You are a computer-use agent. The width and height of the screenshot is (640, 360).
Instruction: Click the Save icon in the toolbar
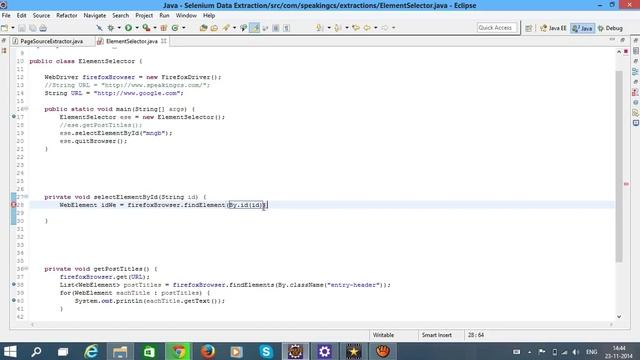(x=22, y=28)
